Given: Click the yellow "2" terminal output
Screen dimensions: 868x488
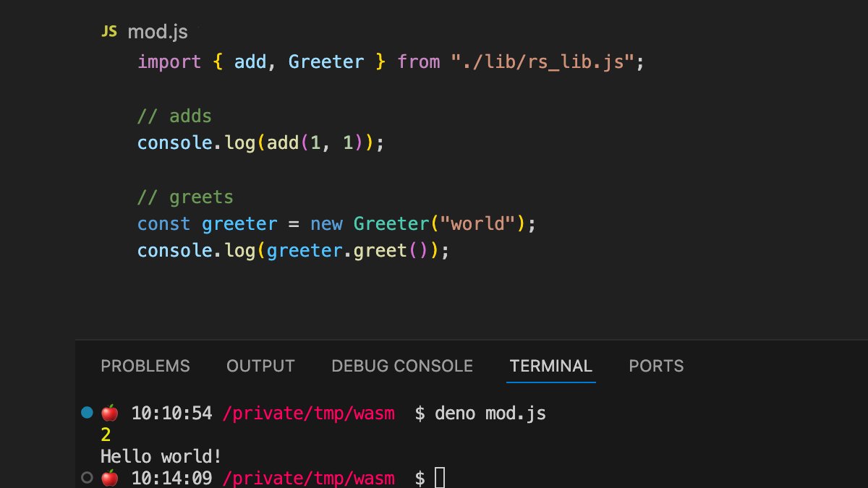Looking at the screenshot, I should tap(106, 435).
